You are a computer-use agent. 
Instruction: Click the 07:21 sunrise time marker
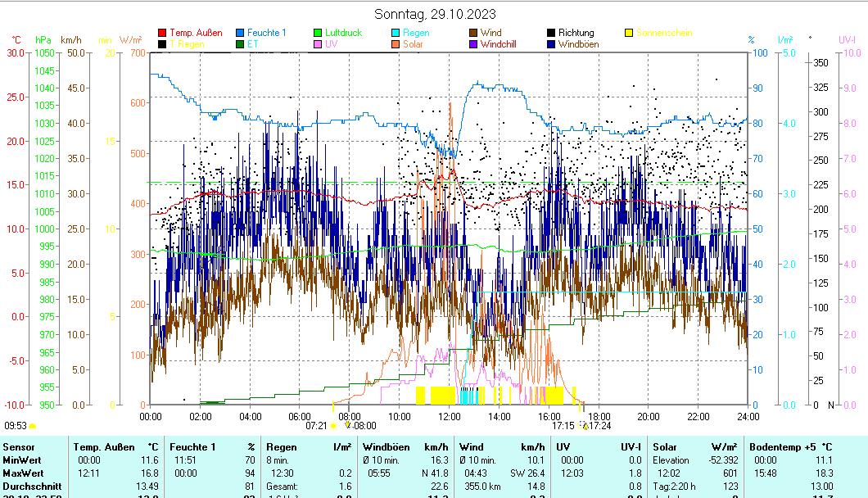coord(316,426)
